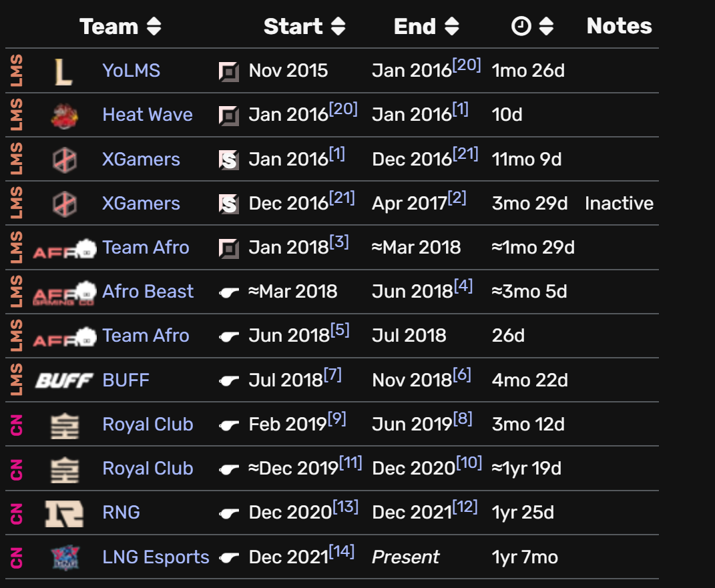Click the Heat Wave team logo
Viewport: 715px width, 588px height.
[x=64, y=115]
